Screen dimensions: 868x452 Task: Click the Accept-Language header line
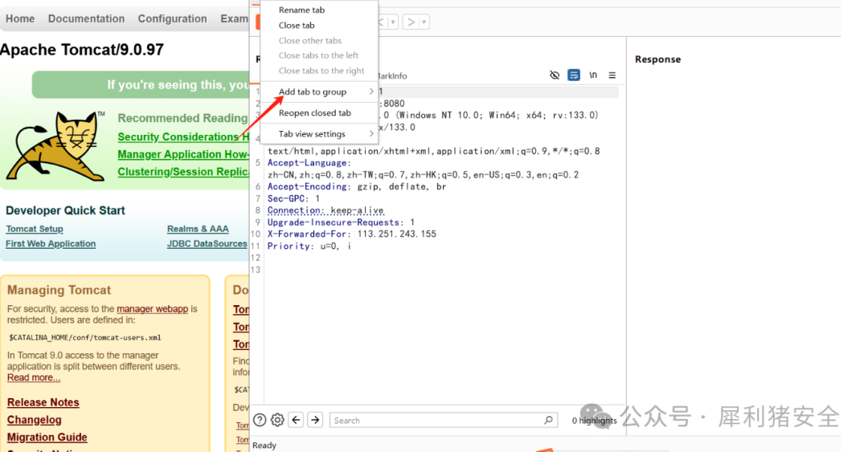pyautogui.click(x=309, y=163)
